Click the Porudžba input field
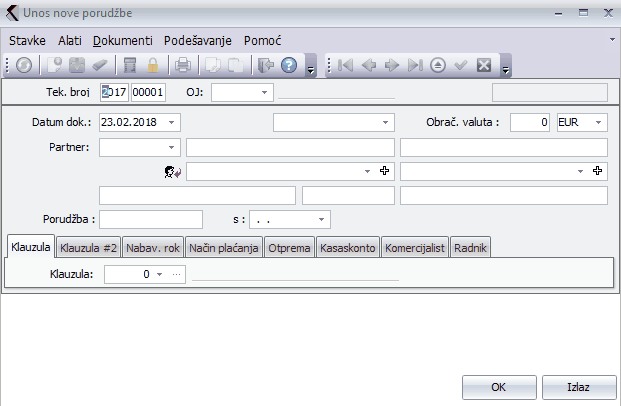The image size is (621, 406). click(x=151, y=218)
